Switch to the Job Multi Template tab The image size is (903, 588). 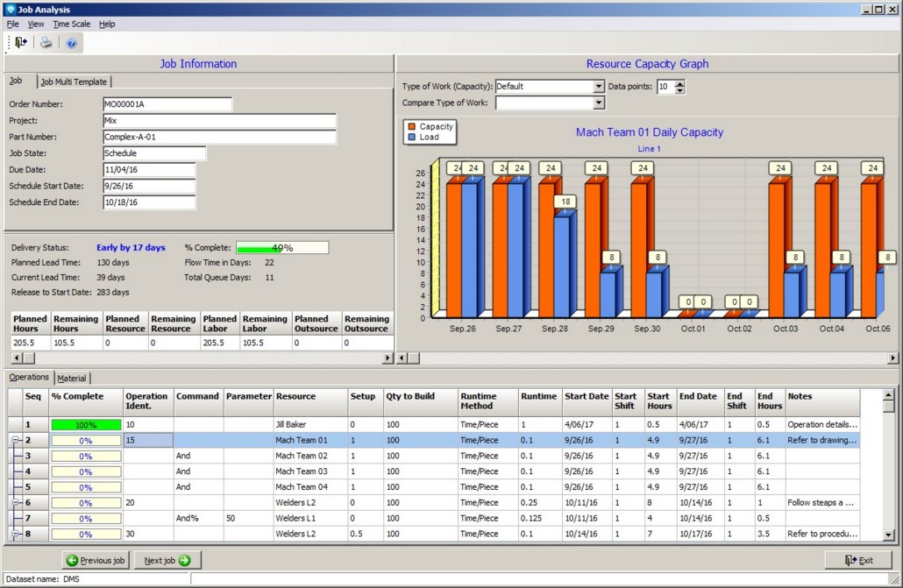[74, 81]
